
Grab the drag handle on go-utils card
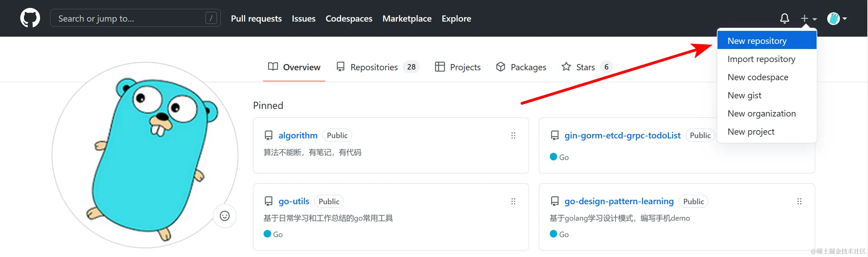pos(513,201)
